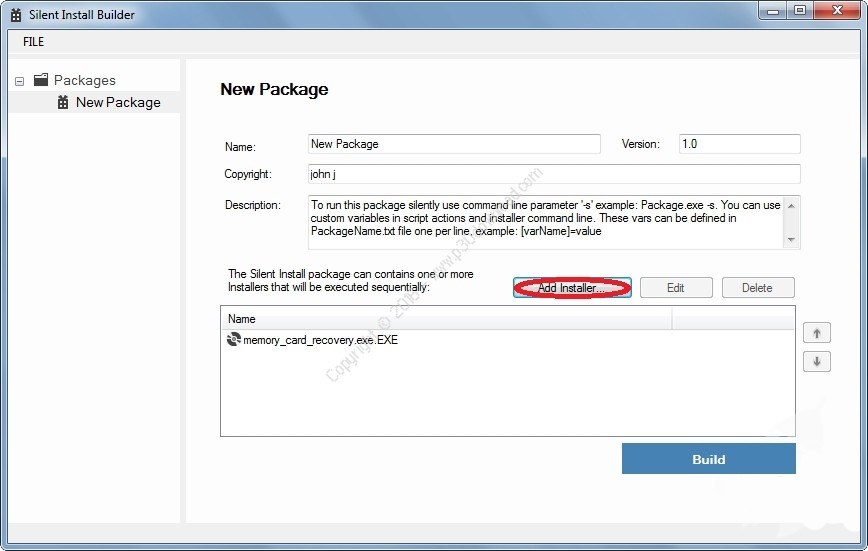Click the Edit button
868x551 pixels.
click(675, 288)
